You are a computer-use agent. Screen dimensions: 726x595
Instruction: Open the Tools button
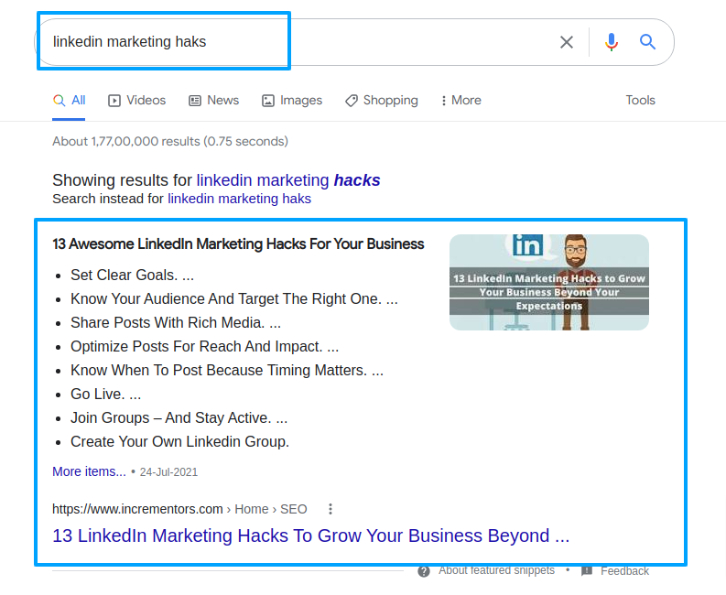tap(640, 100)
